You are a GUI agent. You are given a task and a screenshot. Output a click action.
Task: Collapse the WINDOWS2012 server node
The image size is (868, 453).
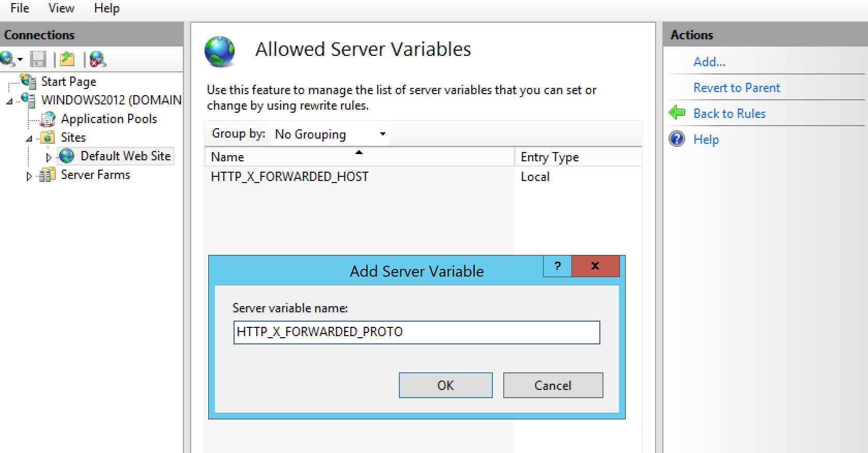[x=9, y=101]
